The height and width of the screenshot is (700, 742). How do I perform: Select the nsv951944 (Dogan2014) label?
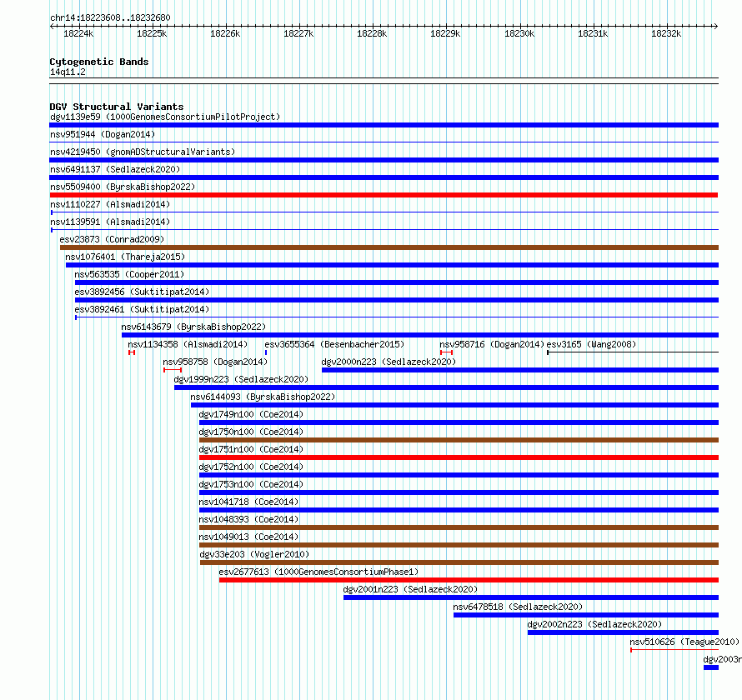tap(103, 134)
